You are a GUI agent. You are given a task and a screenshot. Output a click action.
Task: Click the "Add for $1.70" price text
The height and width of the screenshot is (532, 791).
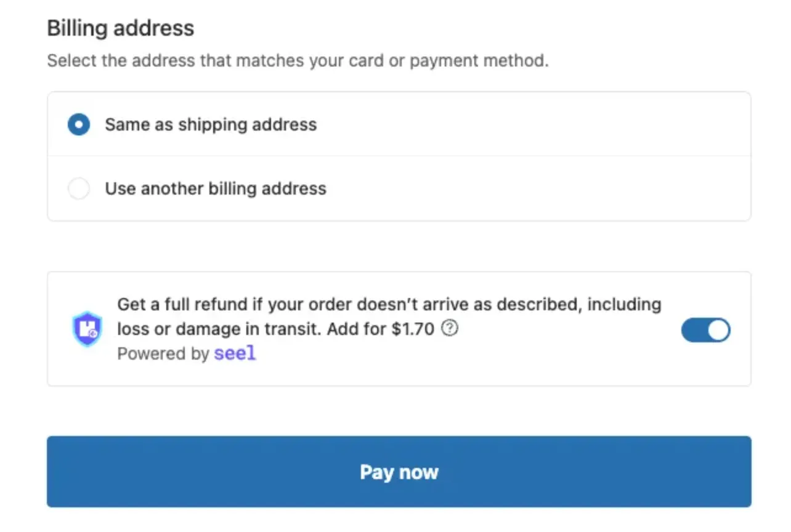(x=381, y=329)
